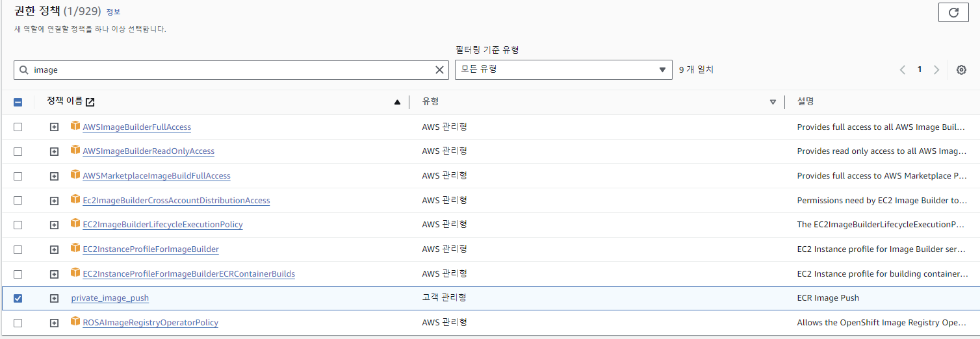
Task: Check EC2ImageBuilderLifecycleExecutionPolicy row checkbox
Action: 18,225
